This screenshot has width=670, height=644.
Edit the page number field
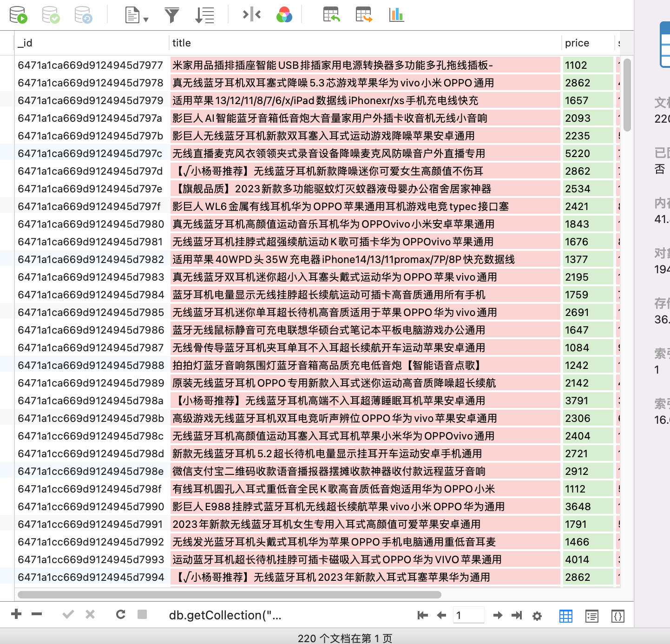point(468,615)
